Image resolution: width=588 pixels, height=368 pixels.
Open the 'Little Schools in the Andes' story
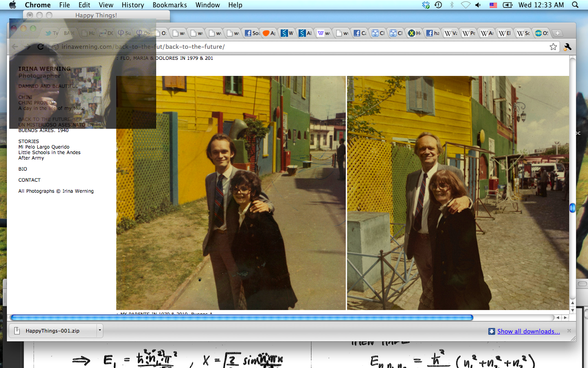49,152
